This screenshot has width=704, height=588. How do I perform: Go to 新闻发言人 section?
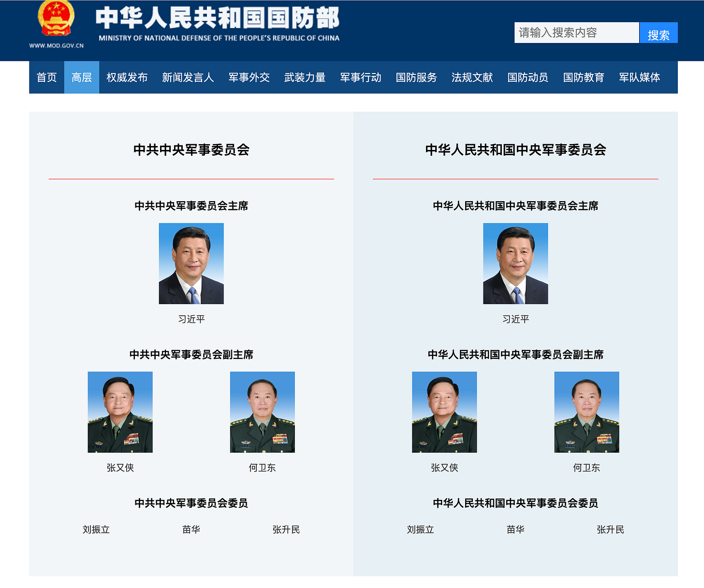pos(188,77)
